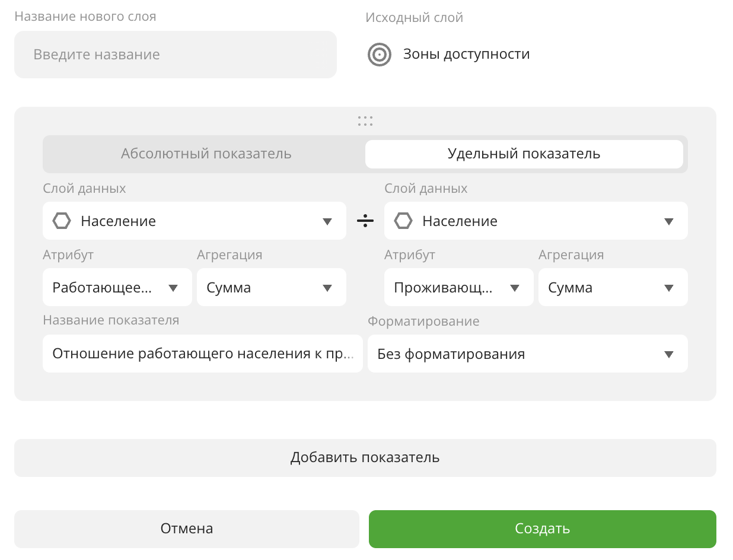This screenshot has width=733, height=560.
Task: Click the drag handle dots above the tabs
Action: (x=365, y=121)
